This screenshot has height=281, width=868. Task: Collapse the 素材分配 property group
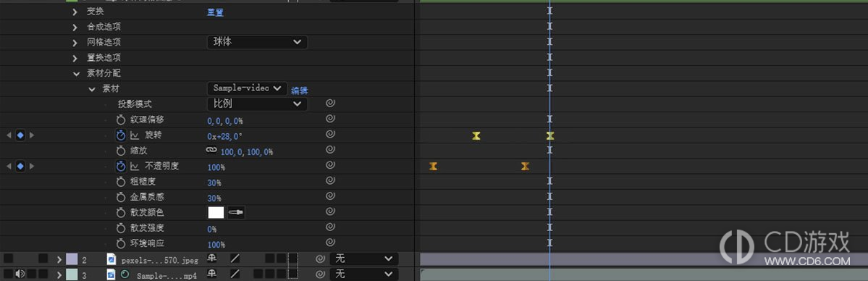click(76, 74)
